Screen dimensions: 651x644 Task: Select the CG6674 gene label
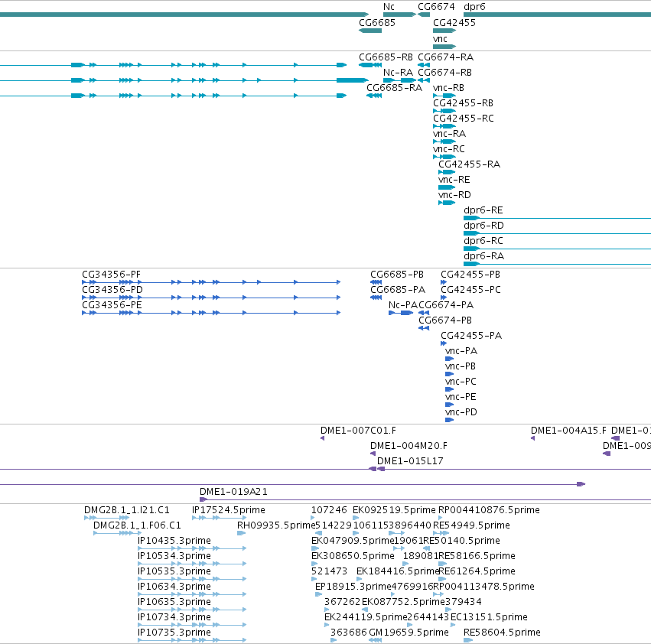[436, 7]
